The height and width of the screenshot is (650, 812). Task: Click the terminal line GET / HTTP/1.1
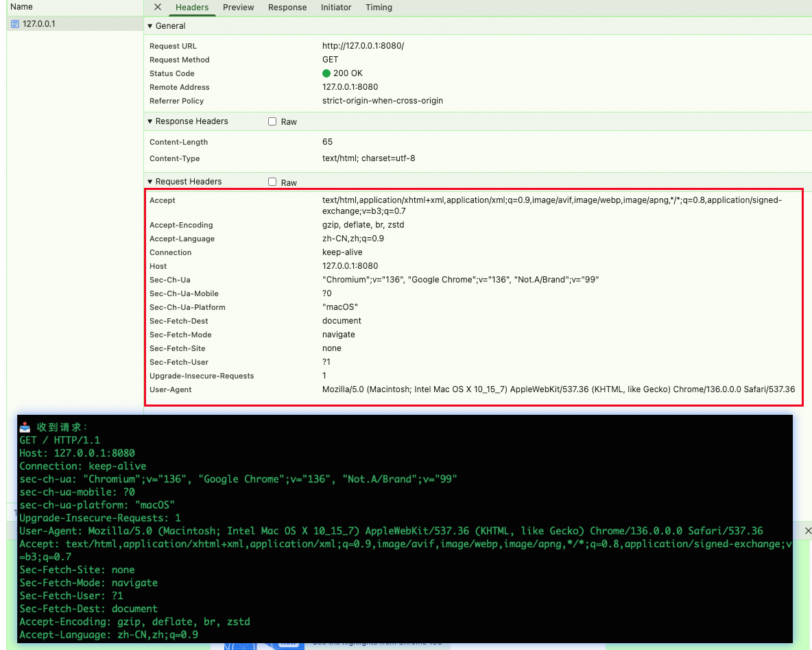(x=60, y=440)
